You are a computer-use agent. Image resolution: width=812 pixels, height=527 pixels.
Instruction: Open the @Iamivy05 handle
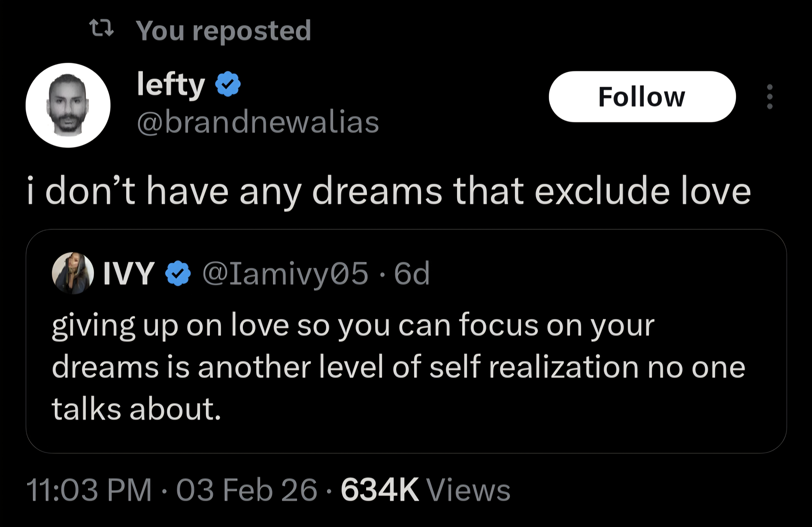click(286, 274)
